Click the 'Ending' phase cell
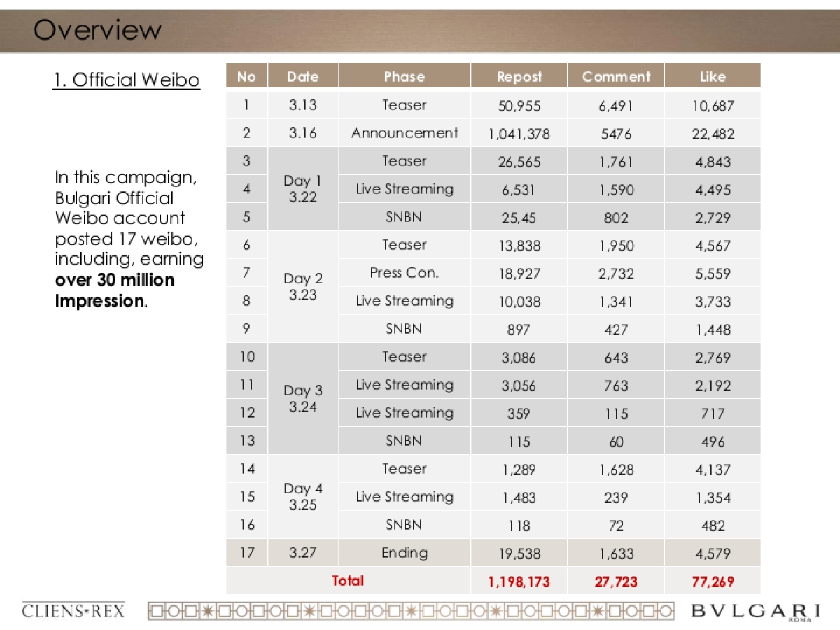Image resolution: width=840 pixels, height=630 pixels. [x=405, y=553]
